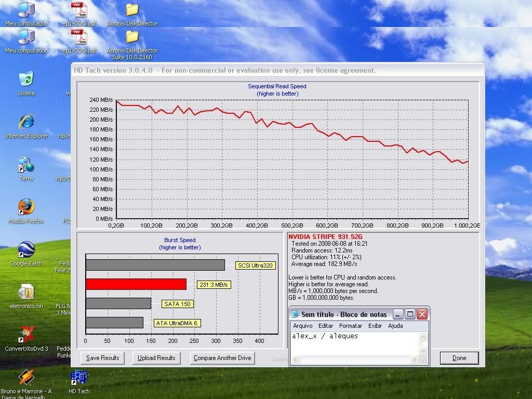Image resolution: width=532 pixels, height=399 pixels.
Task: Open the Ajuda menu in Bloco de notas
Action: click(x=395, y=326)
